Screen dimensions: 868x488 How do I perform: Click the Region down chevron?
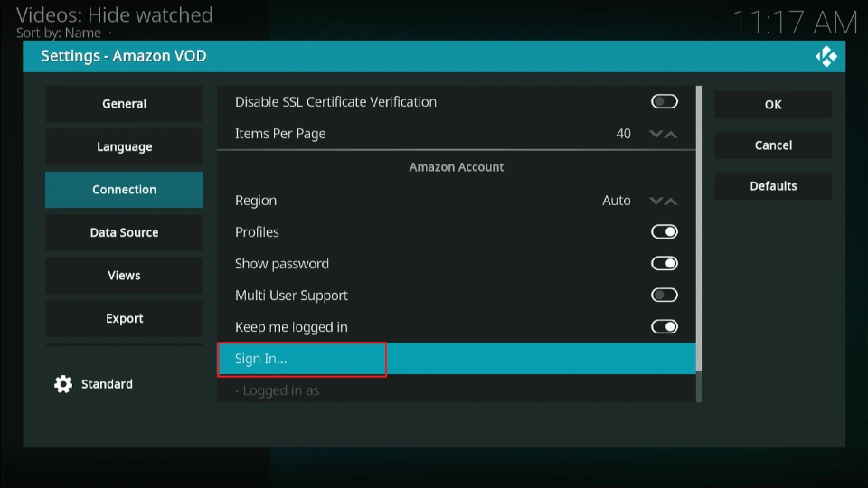tap(656, 201)
